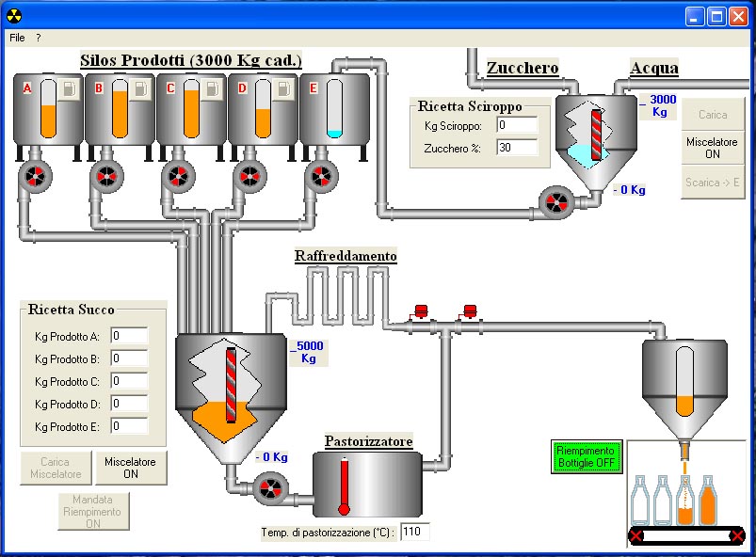756x557 pixels.
Task: Toggle Miscelatore ON in Ricetta Succo section
Action: coord(131,466)
